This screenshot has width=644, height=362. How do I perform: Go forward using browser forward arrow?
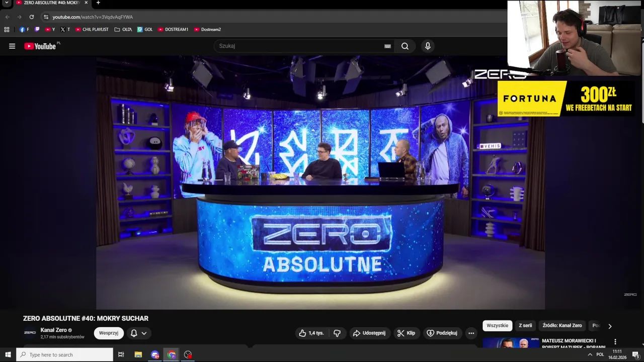(x=20, y=17)
